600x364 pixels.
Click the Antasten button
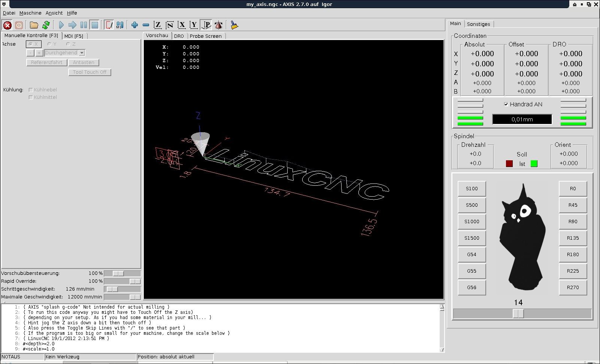click(84, 63)
